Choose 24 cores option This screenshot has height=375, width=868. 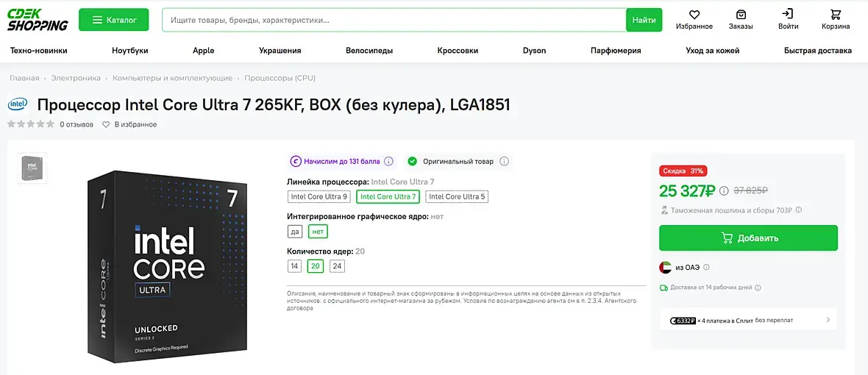[337, 266]
